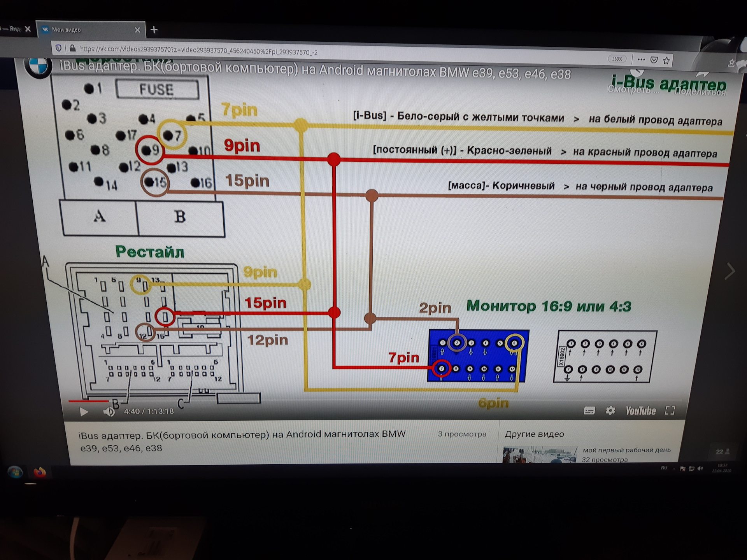Open video settings gear
Screen dimensions: 747x560
[610, 411]
